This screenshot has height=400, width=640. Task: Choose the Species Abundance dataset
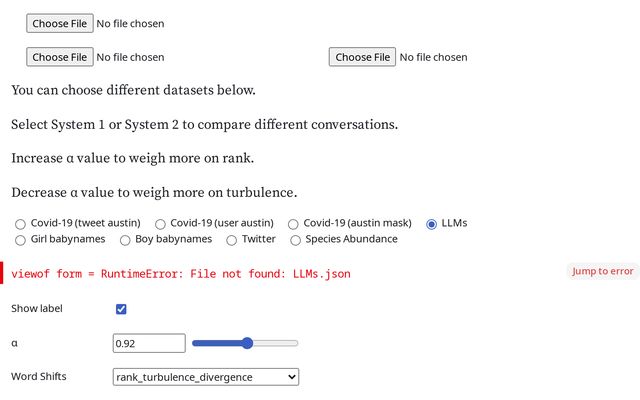(x=295, y=240)
